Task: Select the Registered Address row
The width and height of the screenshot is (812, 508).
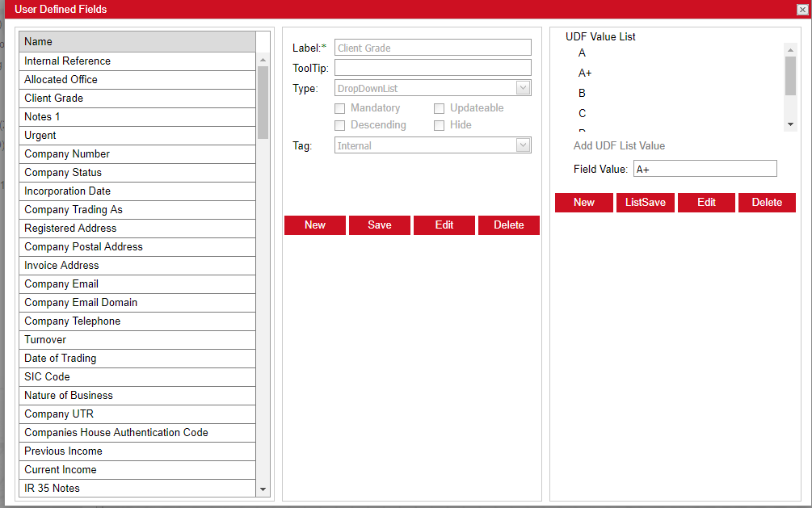Action: click(x=137, y=229)
